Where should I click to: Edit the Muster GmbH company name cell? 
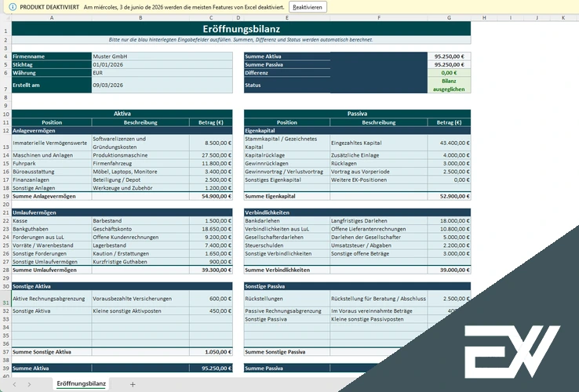(x=162, y=56)
